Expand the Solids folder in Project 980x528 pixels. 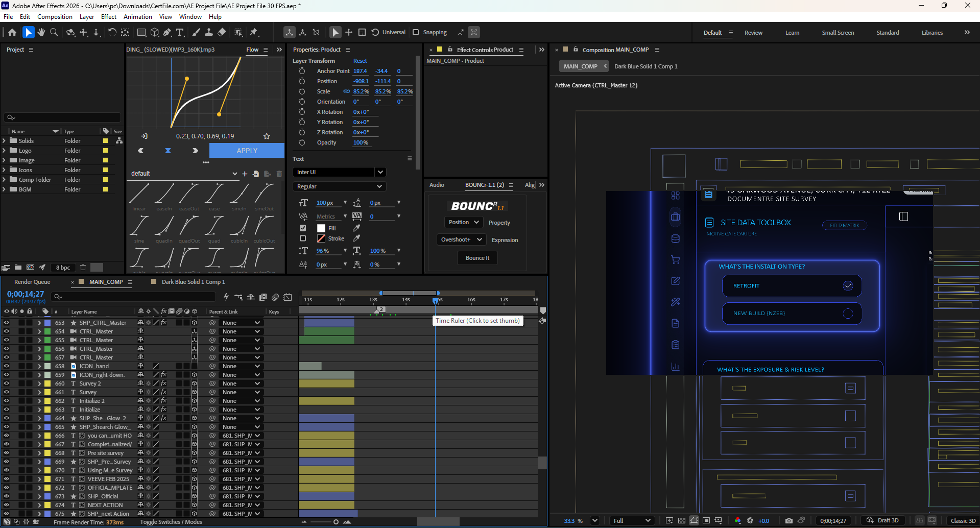4,140
